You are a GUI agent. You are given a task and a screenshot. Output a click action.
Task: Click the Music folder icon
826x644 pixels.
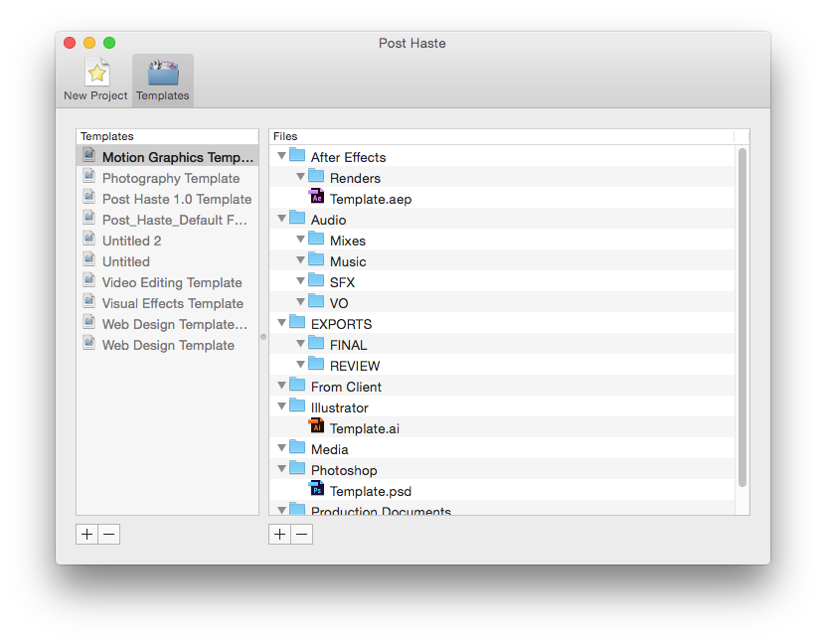point(316,259)
